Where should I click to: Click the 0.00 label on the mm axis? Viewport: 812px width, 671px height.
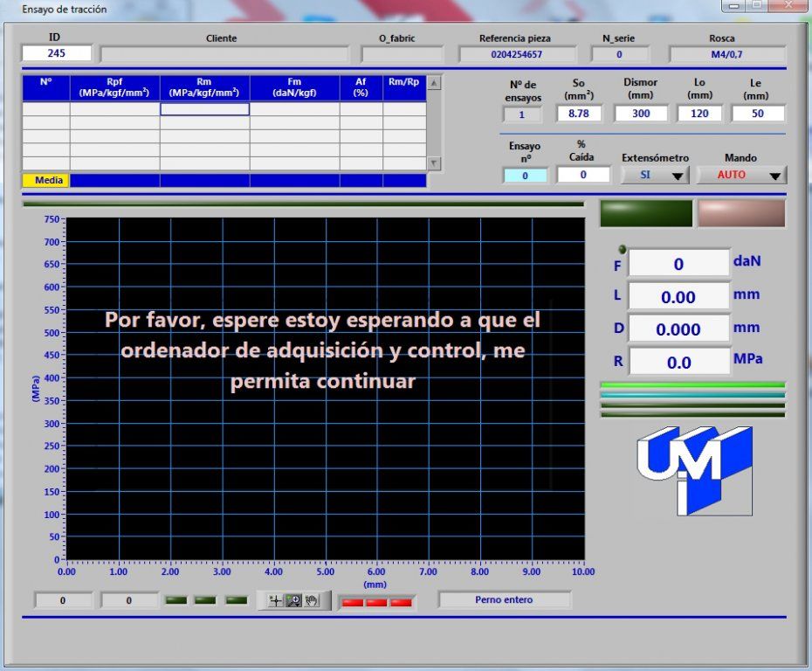coord(66,571)
